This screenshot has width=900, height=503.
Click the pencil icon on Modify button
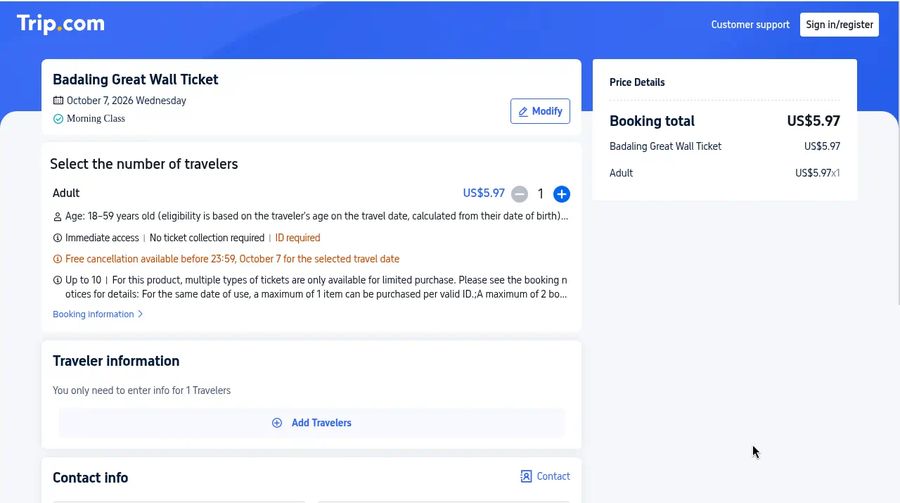pos(523,112)
